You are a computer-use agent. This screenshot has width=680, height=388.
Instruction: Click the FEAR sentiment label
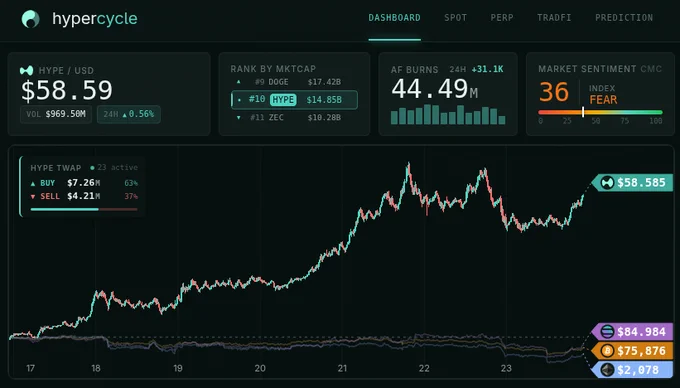coord(603,100)
